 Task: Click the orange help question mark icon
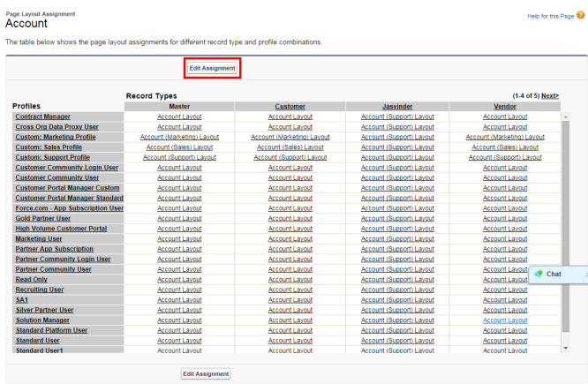click(x=580, y=16)
